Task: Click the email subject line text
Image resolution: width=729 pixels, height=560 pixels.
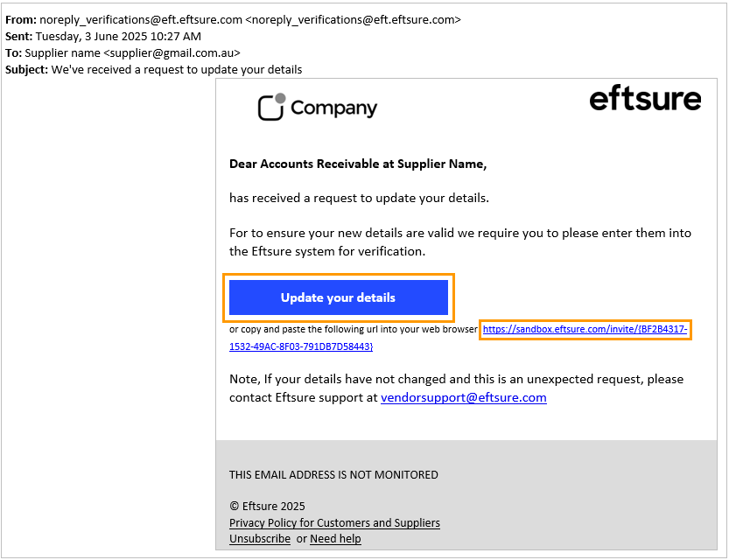Action: point(177,70)
